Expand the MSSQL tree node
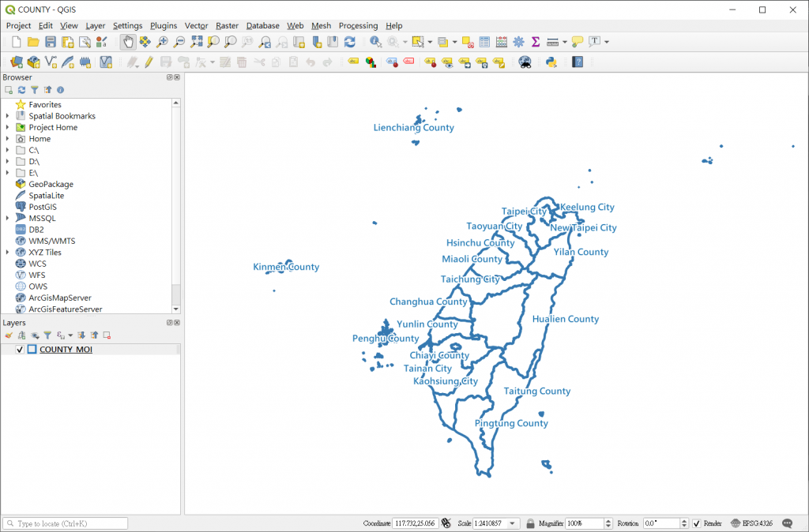Screen dimensions: 809x532 click(7, 218)
